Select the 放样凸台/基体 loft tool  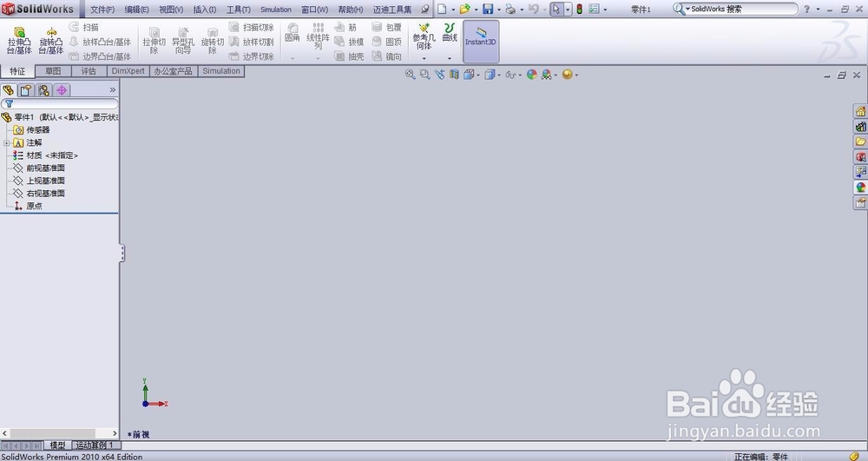100,42
